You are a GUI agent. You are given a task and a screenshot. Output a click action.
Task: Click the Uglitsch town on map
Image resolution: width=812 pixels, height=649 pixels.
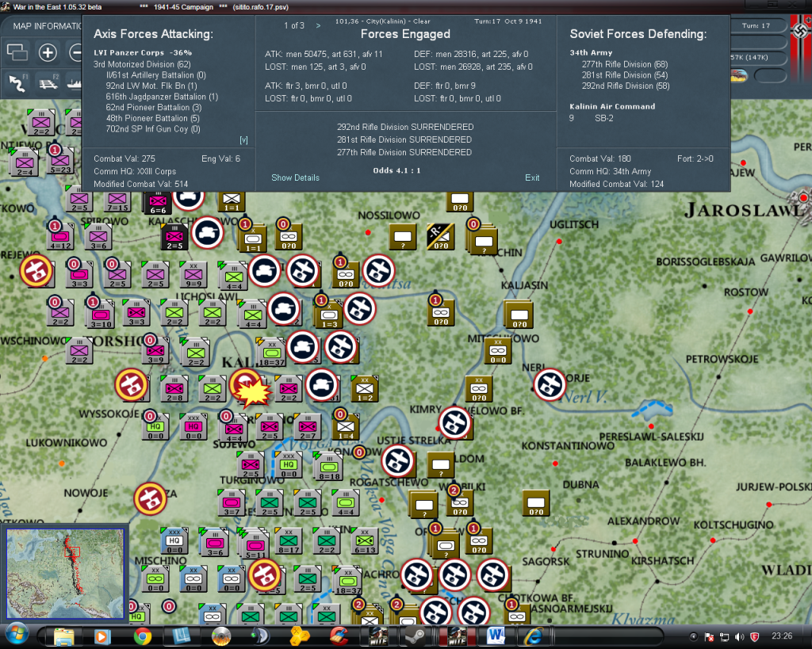pyautogui.click(x=559, y=242)
